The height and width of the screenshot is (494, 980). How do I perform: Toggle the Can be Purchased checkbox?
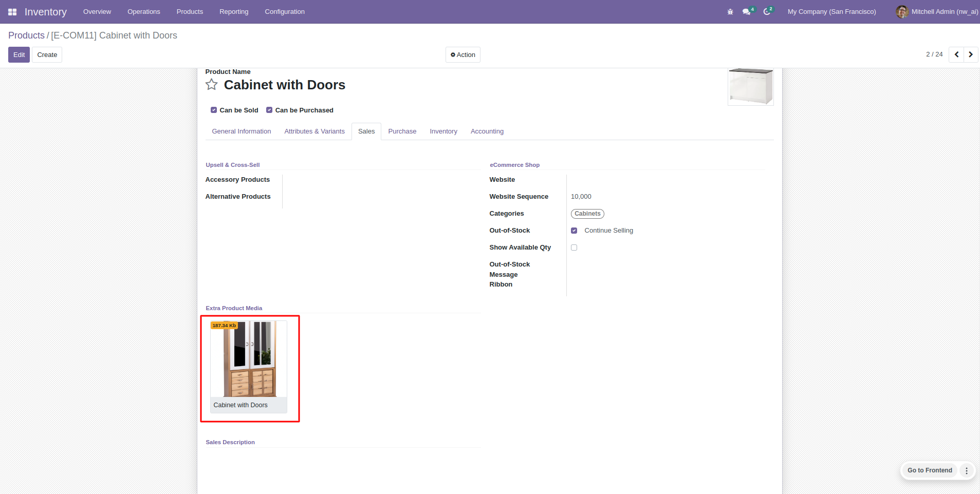pos(269,110)
